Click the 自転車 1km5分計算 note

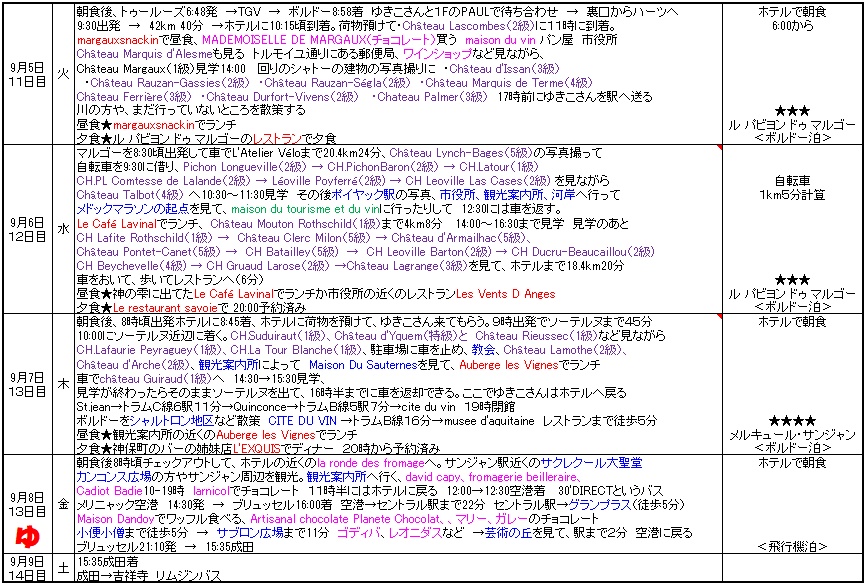[791, 190]
